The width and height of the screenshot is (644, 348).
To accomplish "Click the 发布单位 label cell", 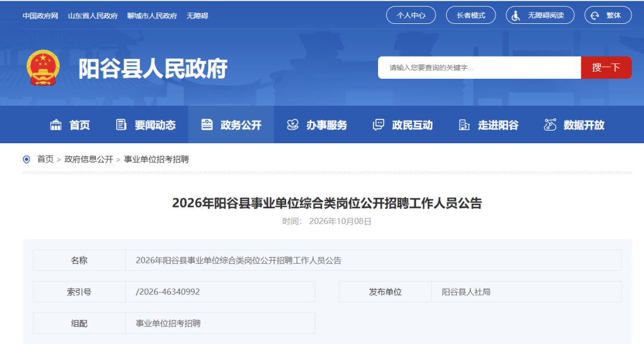I will (x=385, y=292).
